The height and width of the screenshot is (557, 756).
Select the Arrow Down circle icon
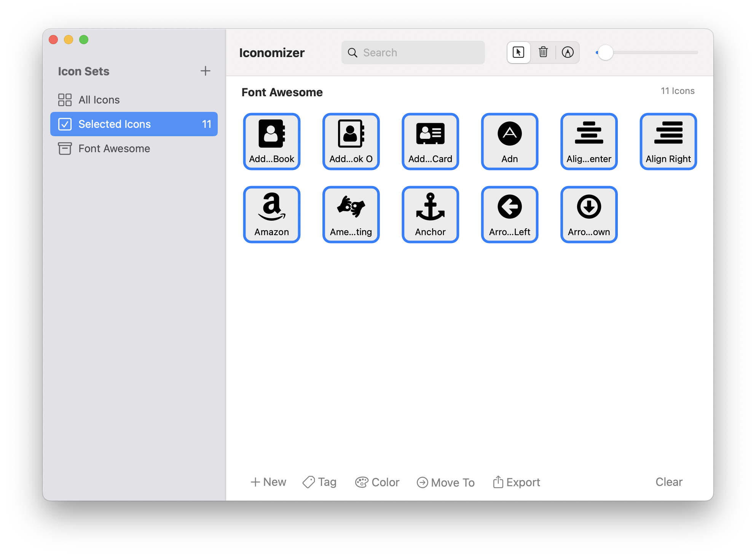589,214
